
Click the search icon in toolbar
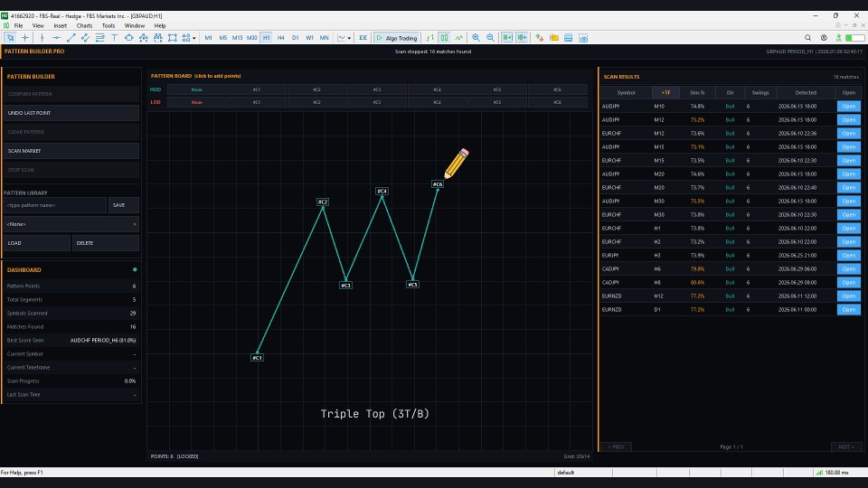(807, 38)
